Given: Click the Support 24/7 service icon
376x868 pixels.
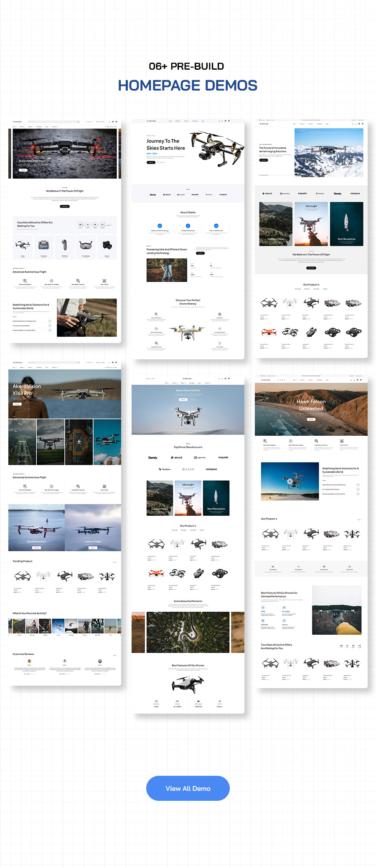Looking at the screenshot, I should pyautogui.click(x=349, y=567).
